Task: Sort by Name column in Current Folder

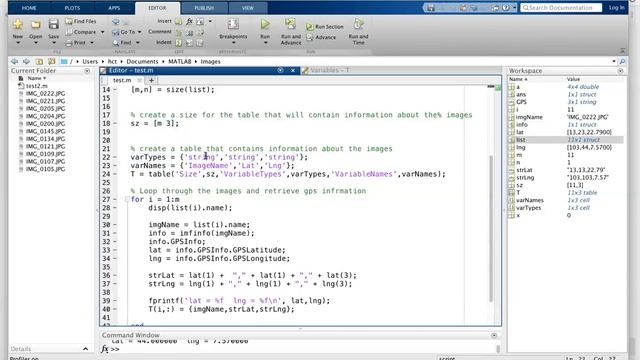Action: pyautogui.click(x=37, y=78)
